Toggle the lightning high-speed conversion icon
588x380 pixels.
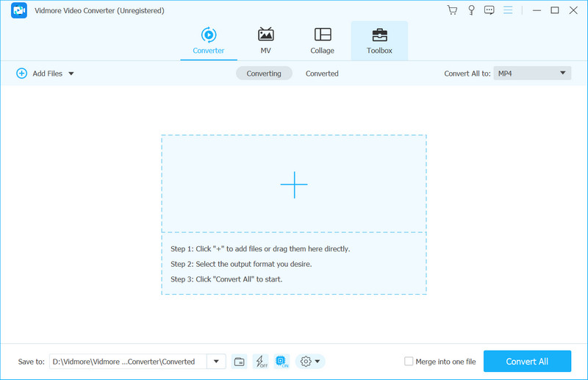coord(261,362)
